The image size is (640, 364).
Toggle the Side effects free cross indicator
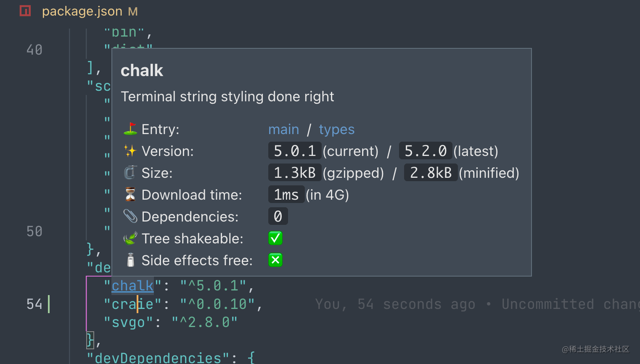click(x=275, y=260)
